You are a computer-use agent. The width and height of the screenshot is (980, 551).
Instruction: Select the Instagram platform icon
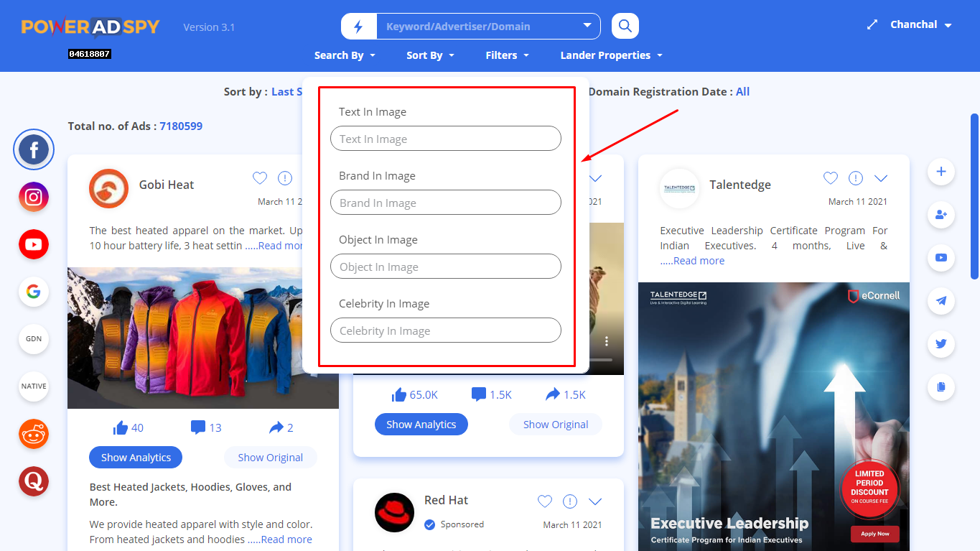34,197
